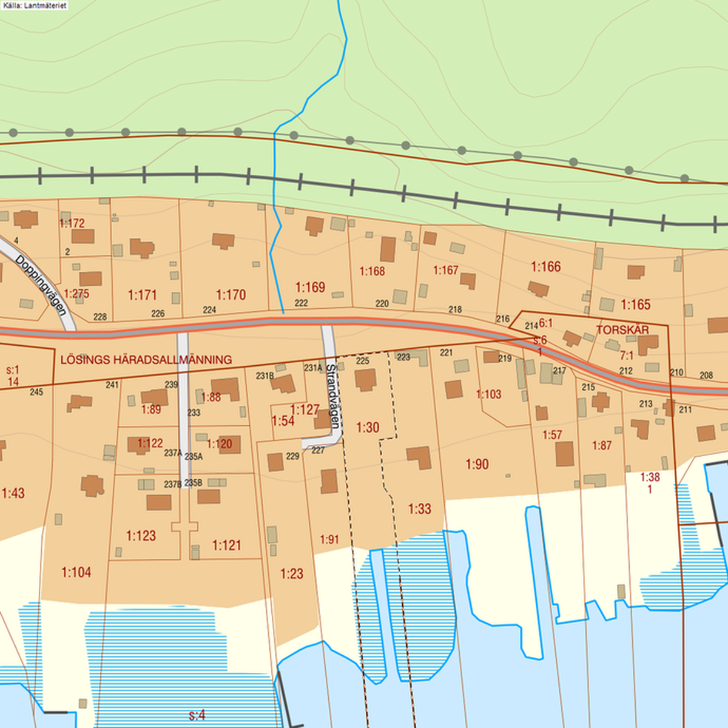Select parcel label '1:172'
This screenshot has height=728, width=728.
point(72,223)
